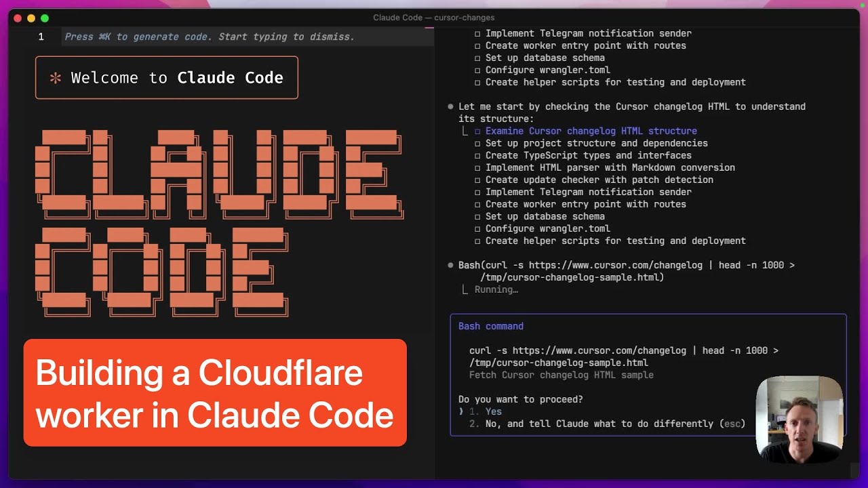Click the 'Do you want to proceed?' question
The width and height of the screenshot is (868, 488).
pyautogui.click(x=521, y=399)
